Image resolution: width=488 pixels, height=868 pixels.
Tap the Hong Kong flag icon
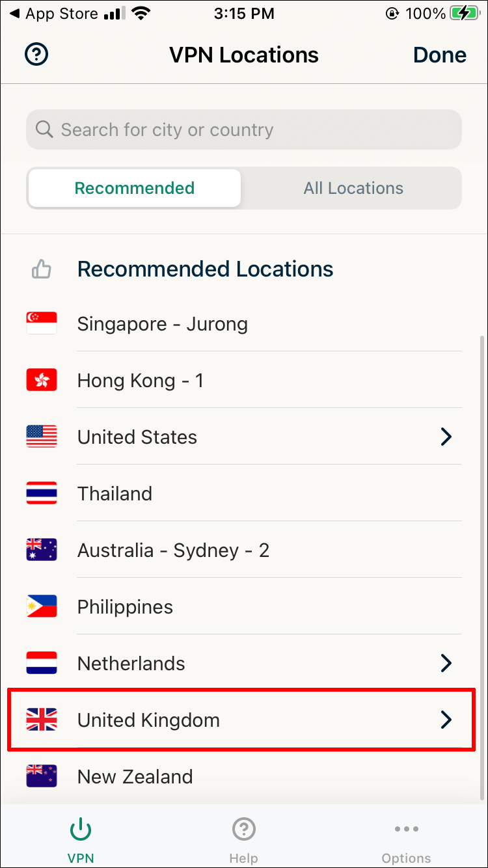(42, 380)
